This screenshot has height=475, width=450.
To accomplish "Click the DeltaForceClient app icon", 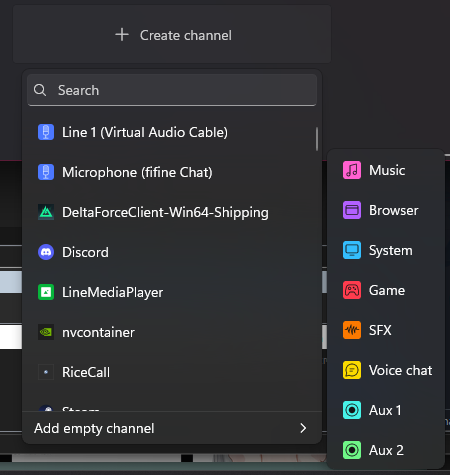I will (x=46, y=212).
